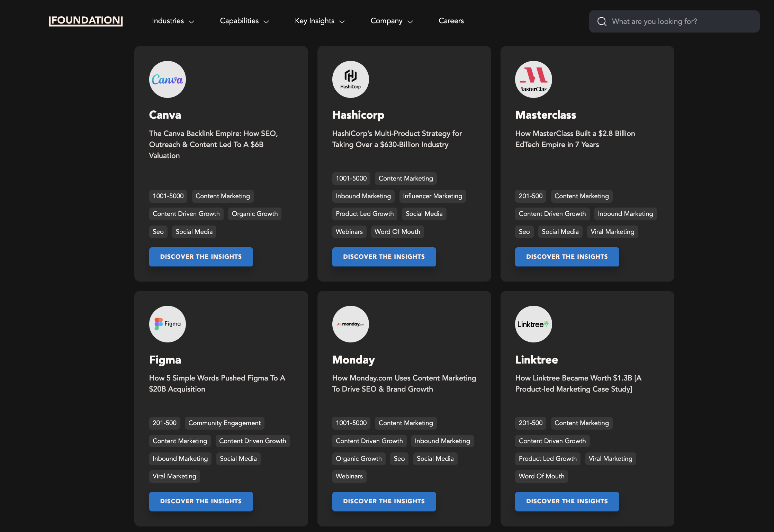This screenshot has height=532, width=774.
Task: Select Organic Growth tag on Monday card
Action: (359, 459)
